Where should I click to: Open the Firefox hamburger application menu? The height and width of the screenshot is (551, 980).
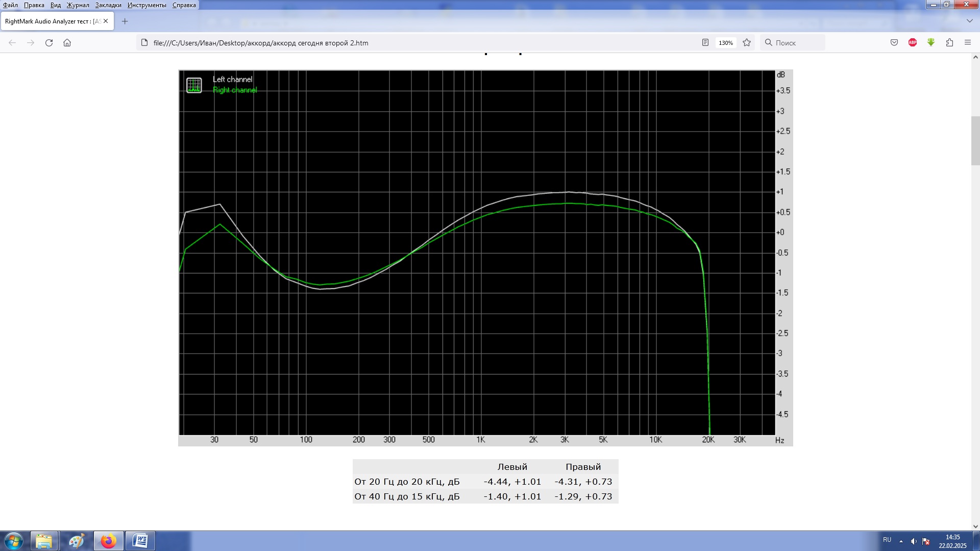pyautogui.click(x=968, y=43)
